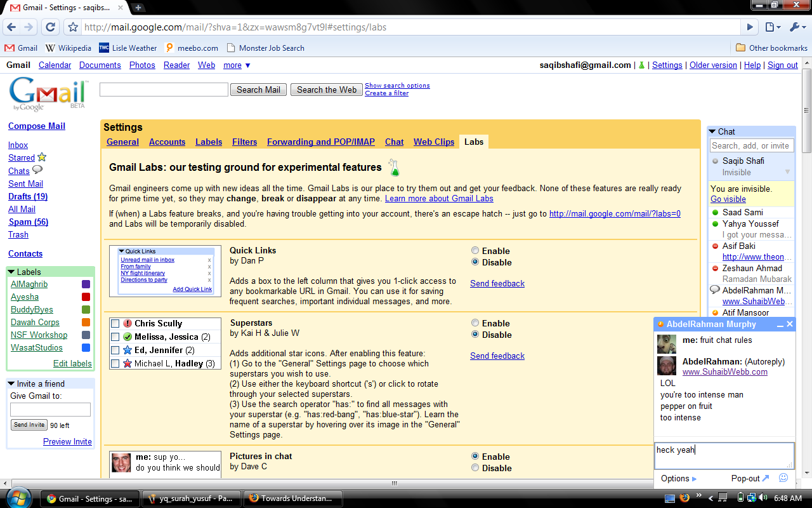This screenshot has height=508, width=812.
Task: Open Forwarding and POP/IMAP tab
Action: [x=321, y=142]
